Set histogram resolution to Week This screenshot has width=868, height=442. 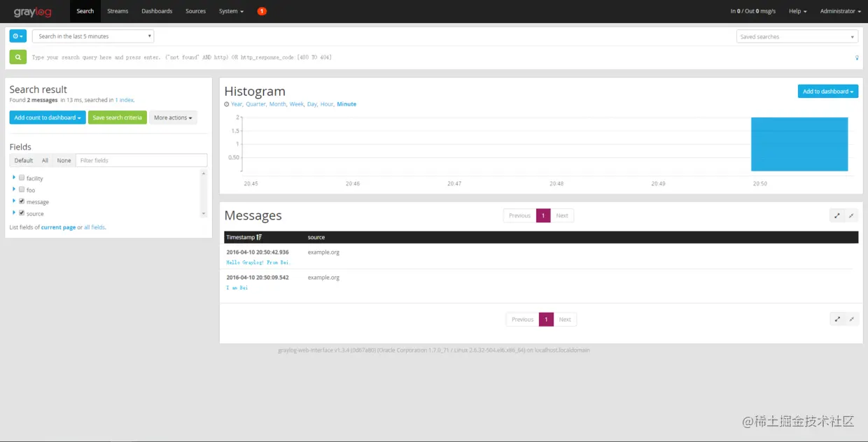click(x=297, y=104)
